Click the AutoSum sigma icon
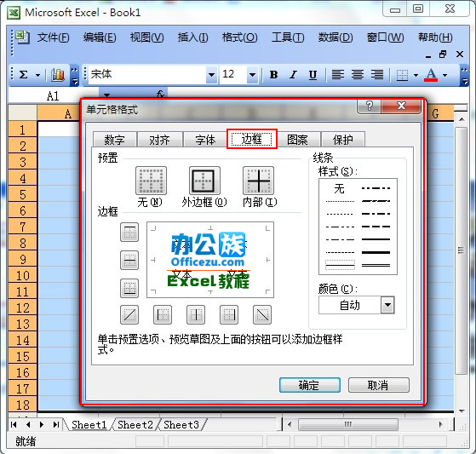The image size is (476, 454). click(23, 74)
